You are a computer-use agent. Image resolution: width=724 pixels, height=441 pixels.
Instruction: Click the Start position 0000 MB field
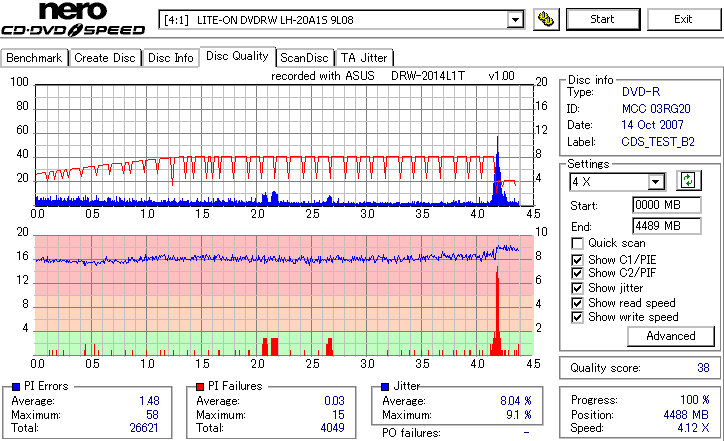pos(666,205)
